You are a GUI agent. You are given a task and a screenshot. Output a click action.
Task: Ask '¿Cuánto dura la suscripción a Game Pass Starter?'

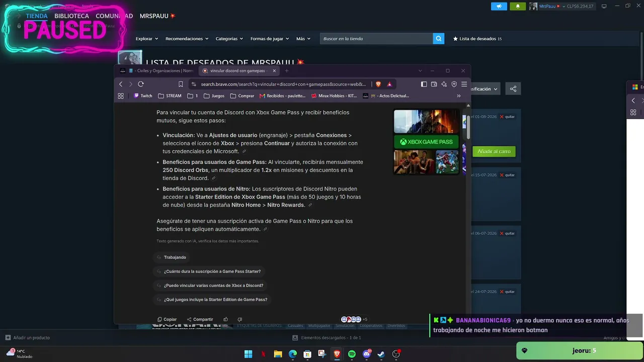tap(209, 271)
